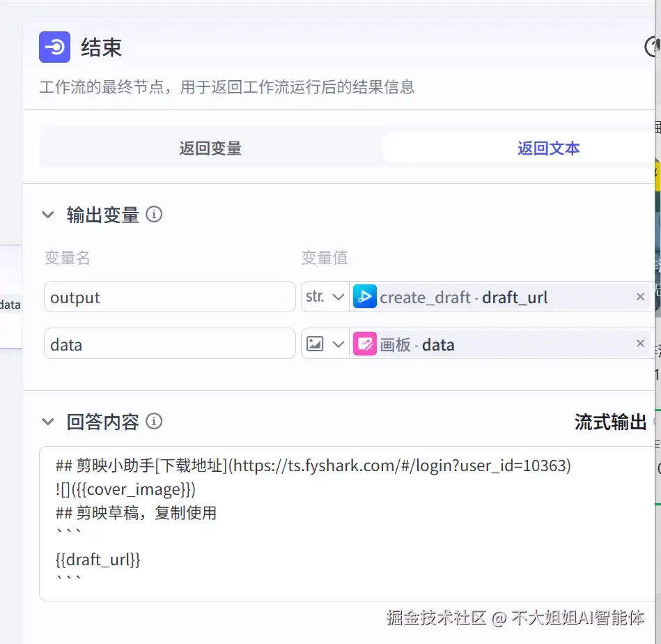Open info tooltip next to 回答内容

(154, 422)
